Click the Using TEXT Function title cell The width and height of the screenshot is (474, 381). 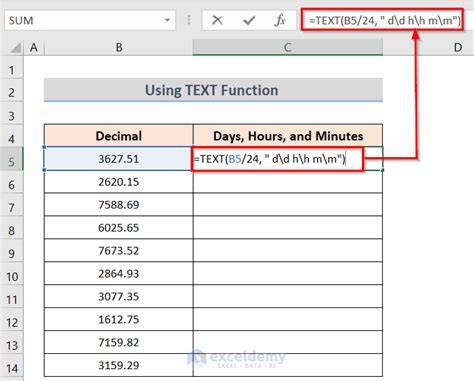click(213, 90)
